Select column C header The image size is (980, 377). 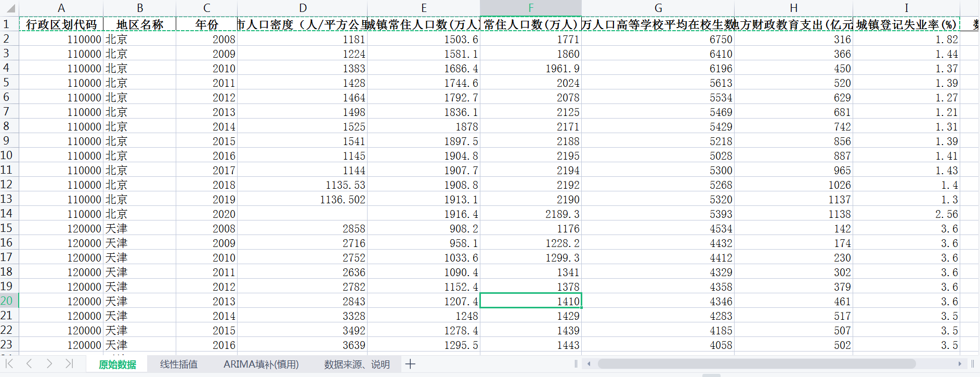pos(207,8)
